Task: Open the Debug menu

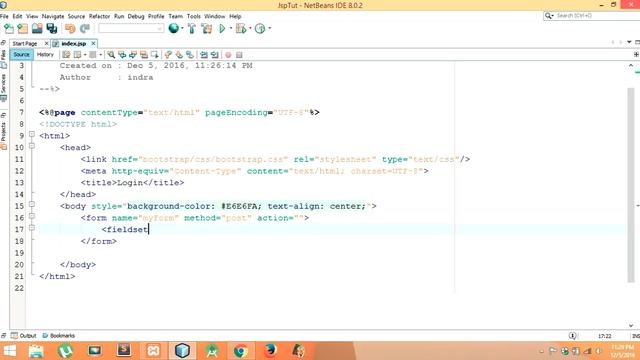Action: (136, 16)
